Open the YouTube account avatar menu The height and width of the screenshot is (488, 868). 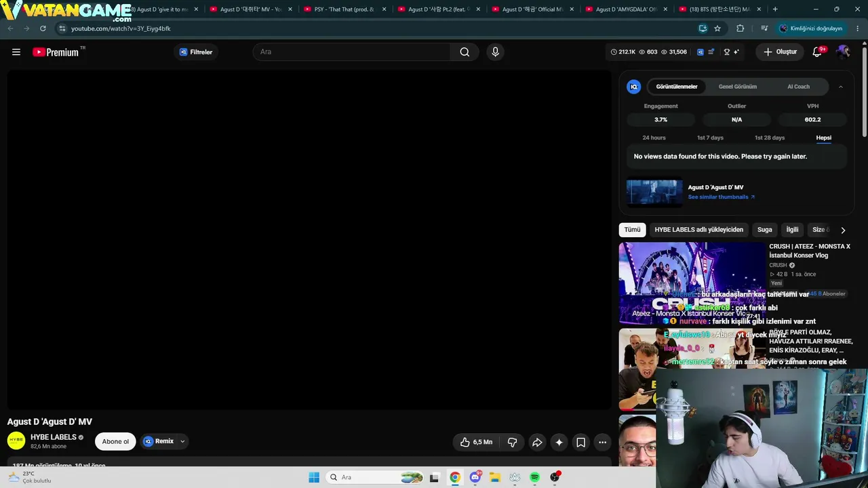843,52
